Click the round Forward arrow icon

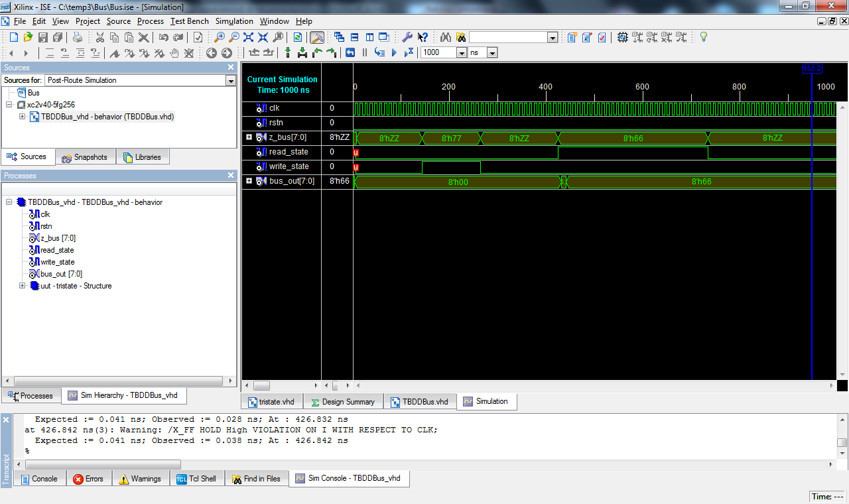[226, 52]
